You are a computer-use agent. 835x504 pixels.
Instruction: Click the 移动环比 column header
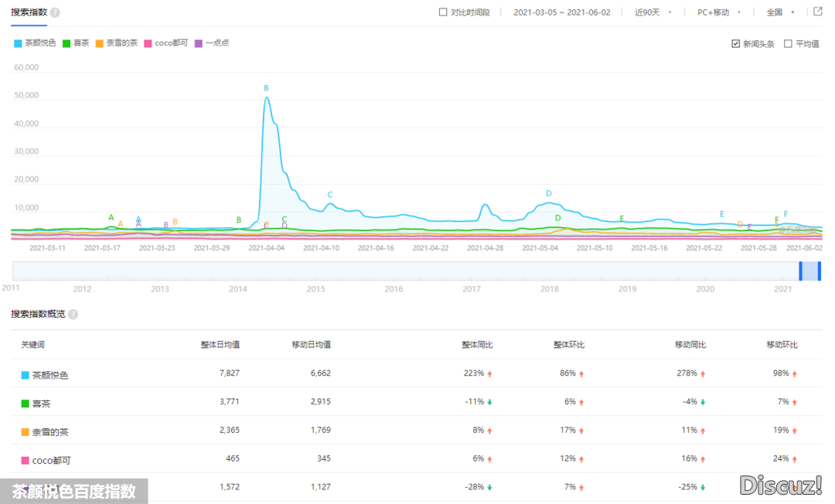pyautogui.click(x=782, y=345)
